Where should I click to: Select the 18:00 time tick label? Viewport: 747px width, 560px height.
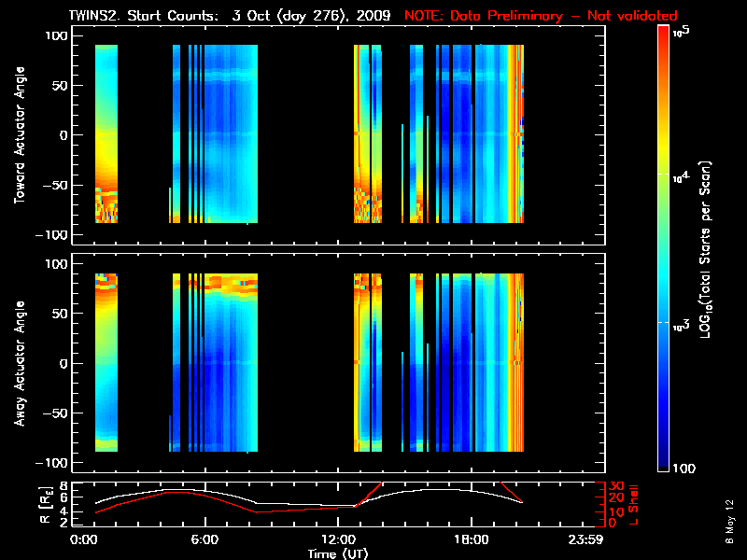pyautogui.click(x=471, y=539)
